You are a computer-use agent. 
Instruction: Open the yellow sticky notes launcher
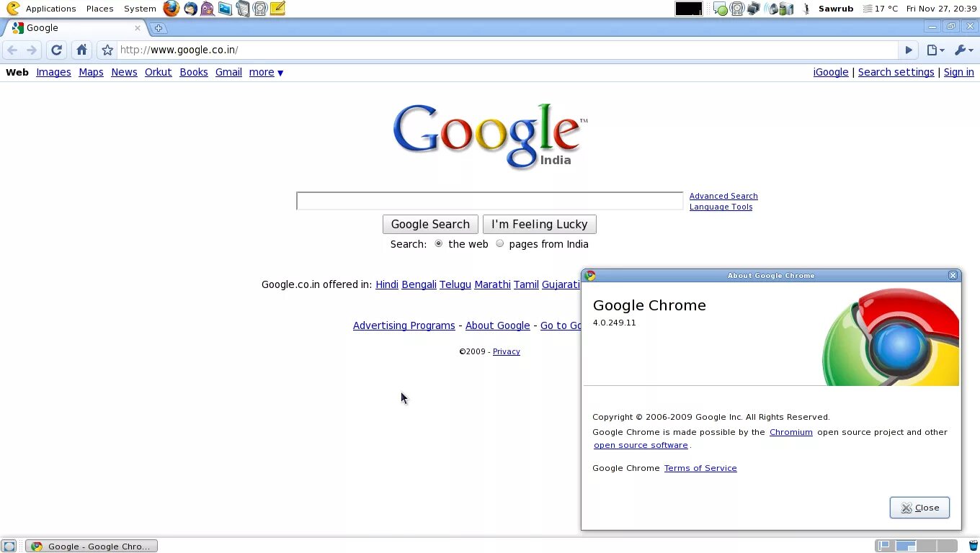277,9
